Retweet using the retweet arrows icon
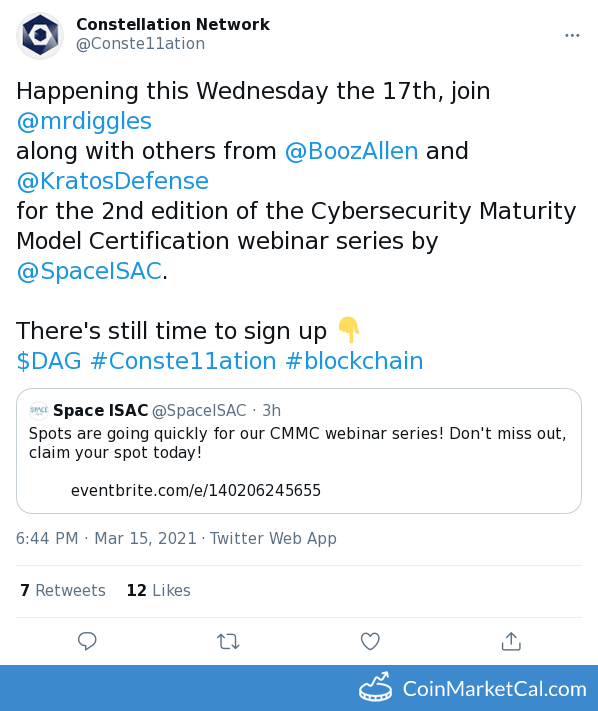598x711 pixels. pyautogui.click(x=228, y=642)
